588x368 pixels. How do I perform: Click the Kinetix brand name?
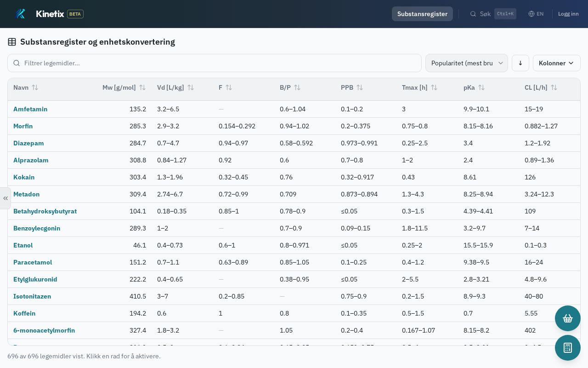click(50, 14)
